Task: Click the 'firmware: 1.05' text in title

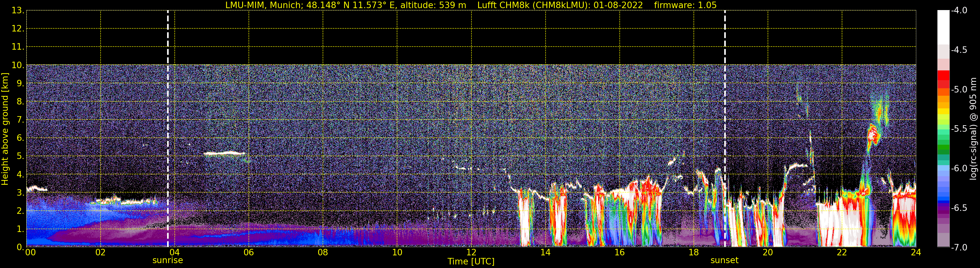Action: (x=685, y=5)
